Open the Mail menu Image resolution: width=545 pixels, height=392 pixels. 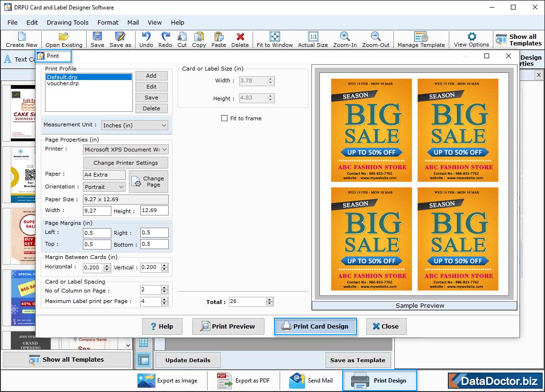133,23
